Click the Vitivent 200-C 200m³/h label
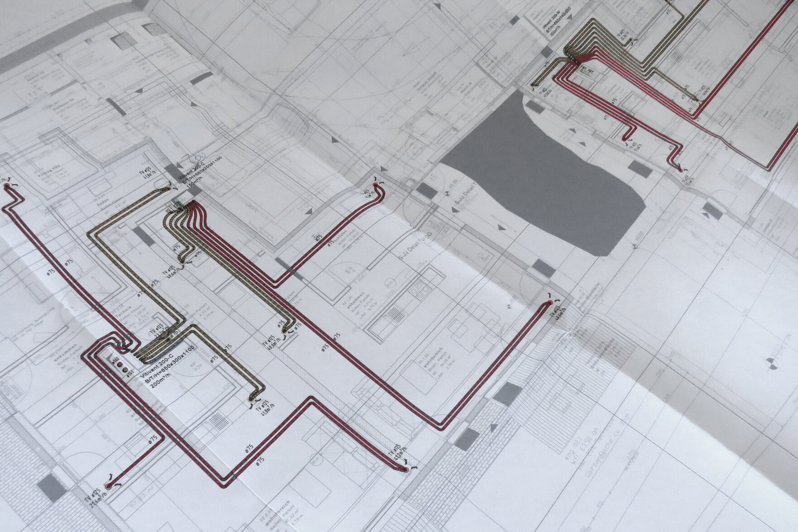Viewport: 798px width, 532px height. click(168, 365)
